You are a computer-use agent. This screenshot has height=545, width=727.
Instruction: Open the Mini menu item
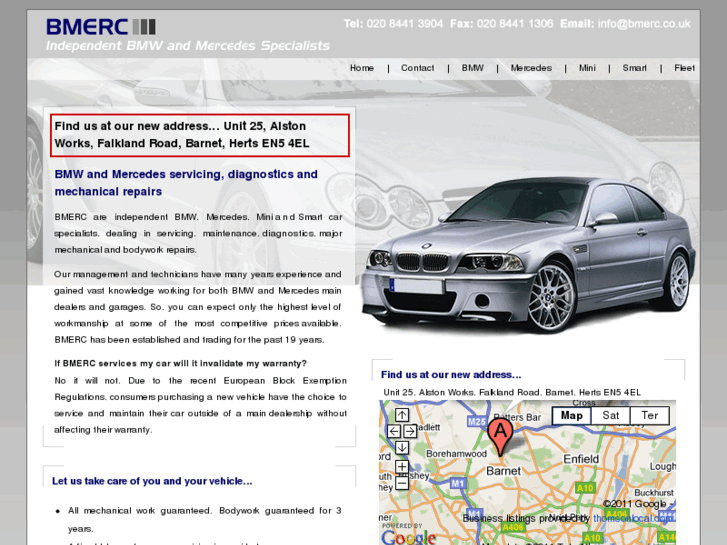click(587, 68)
